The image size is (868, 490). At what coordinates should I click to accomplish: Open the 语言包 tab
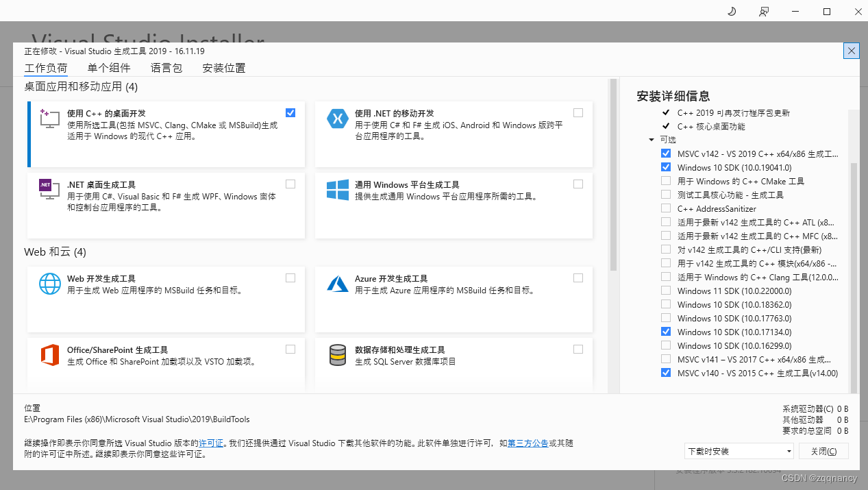[x=166, y=68]
